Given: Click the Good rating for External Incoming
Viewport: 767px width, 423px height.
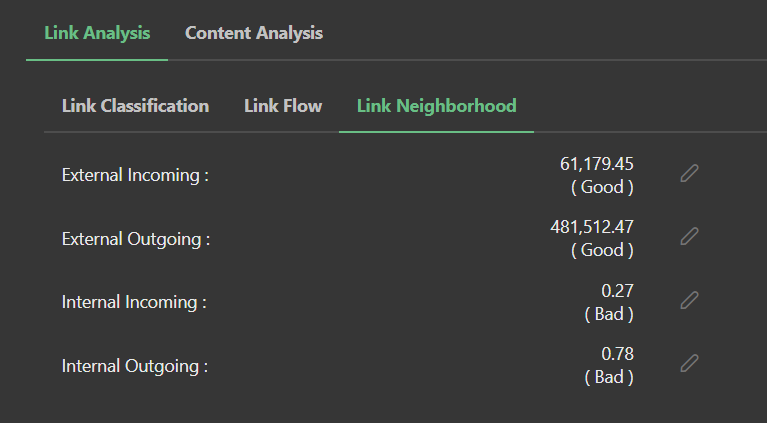Looking at the screenshot, I should (x=602, y=187).
